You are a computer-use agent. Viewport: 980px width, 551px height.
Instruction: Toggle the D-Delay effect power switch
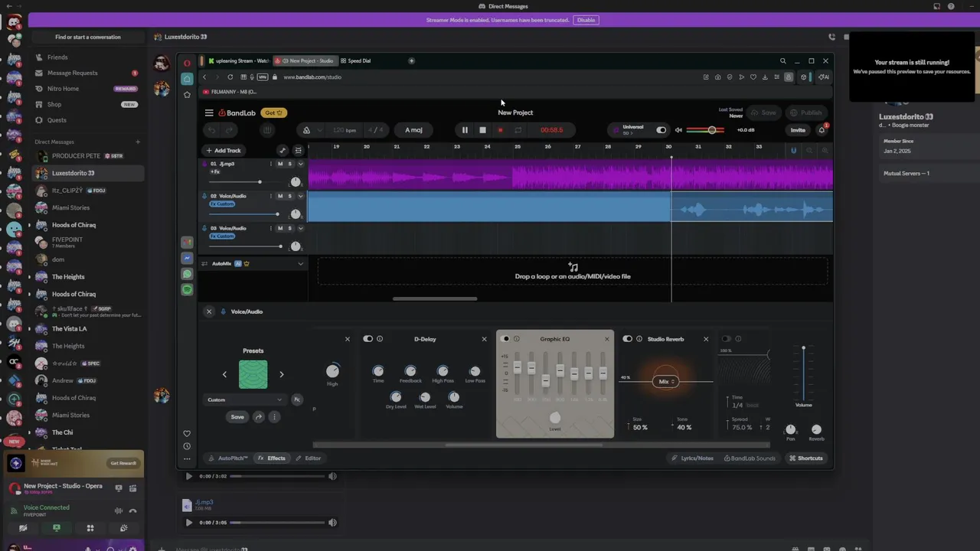[368, 339]
